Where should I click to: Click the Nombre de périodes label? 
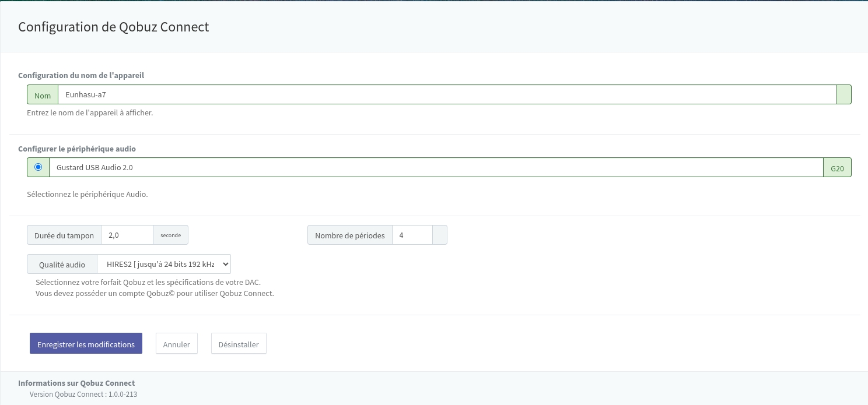click(350, 235)
